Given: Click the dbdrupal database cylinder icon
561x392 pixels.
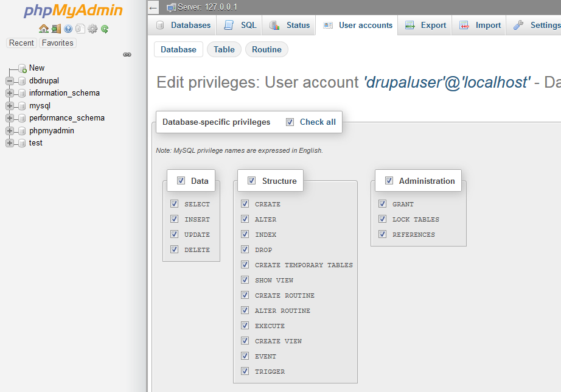Looking at the screenshot, I should pos(22,81).
